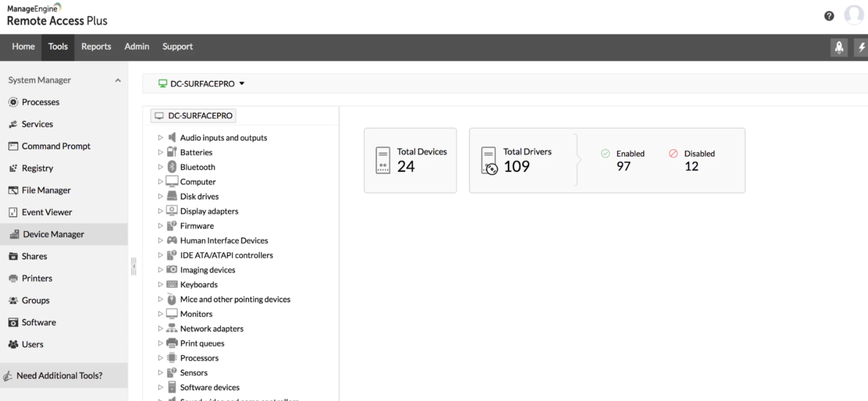
Task: Switch to the Admin tab
Action: [x=137, y=47]
